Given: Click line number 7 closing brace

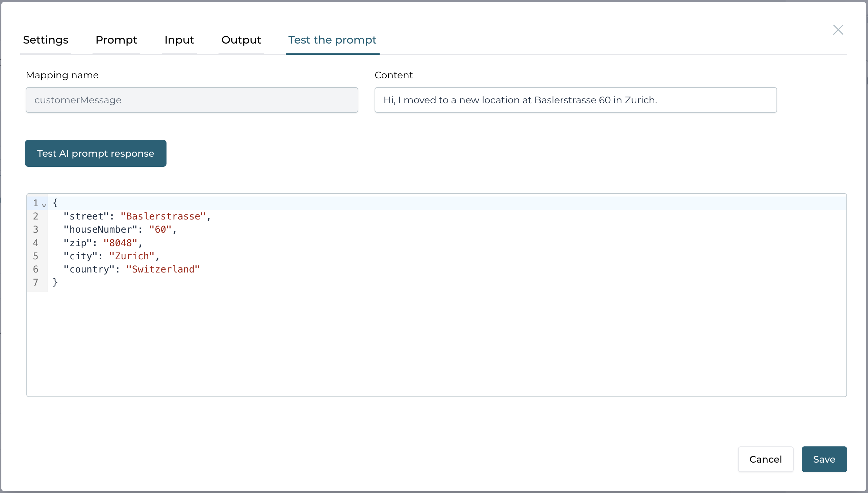Looking at the screenshot, I should [55, 282].
